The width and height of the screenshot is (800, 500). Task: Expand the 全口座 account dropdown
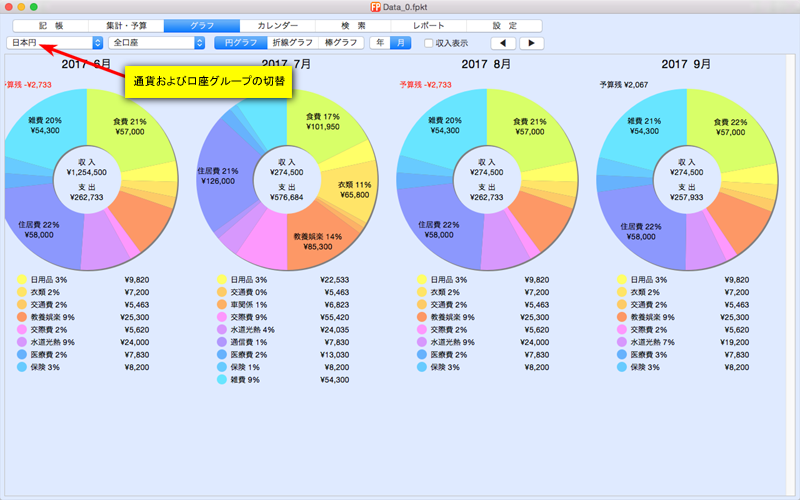[157, 43]
